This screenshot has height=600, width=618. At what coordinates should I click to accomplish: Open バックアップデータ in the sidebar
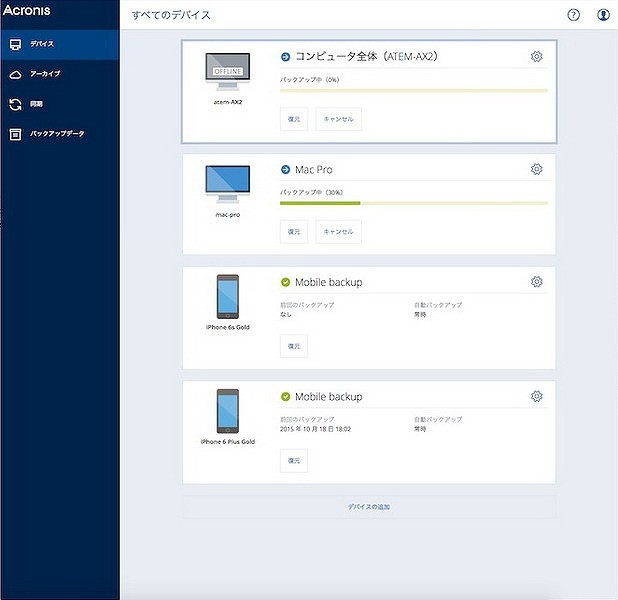60,134
